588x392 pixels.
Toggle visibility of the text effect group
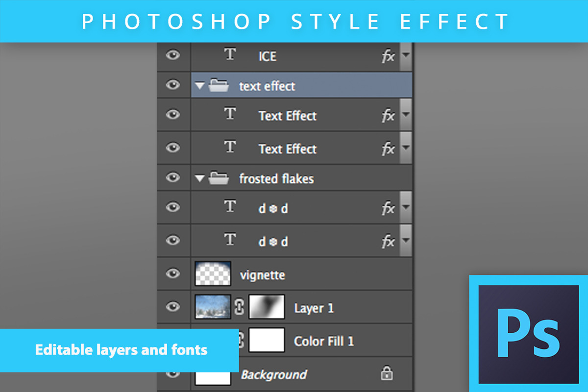pyautogui.click(x=172, y=85)
